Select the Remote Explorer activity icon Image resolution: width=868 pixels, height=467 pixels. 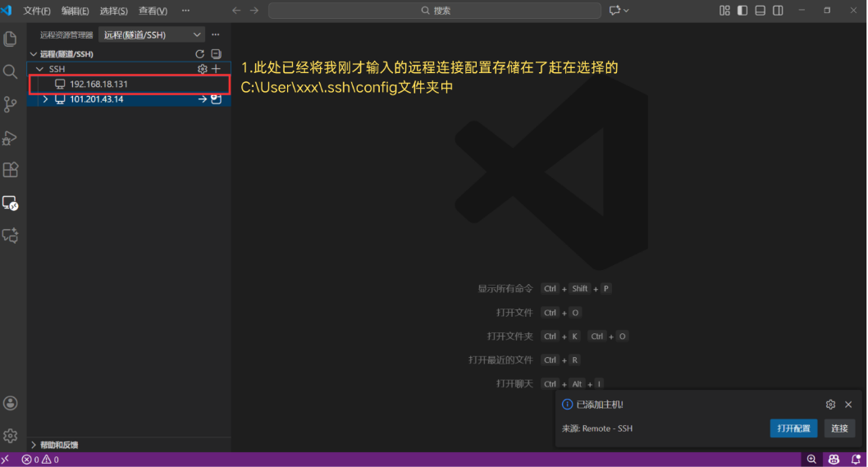tap(10, 203)
